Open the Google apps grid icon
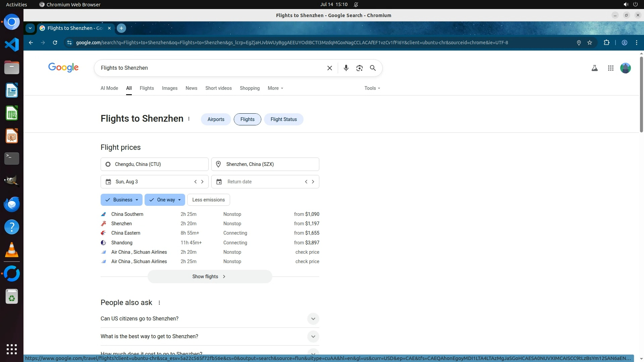Screen dimensions: 644x362 pyautogui.click(x=611, y=68)
